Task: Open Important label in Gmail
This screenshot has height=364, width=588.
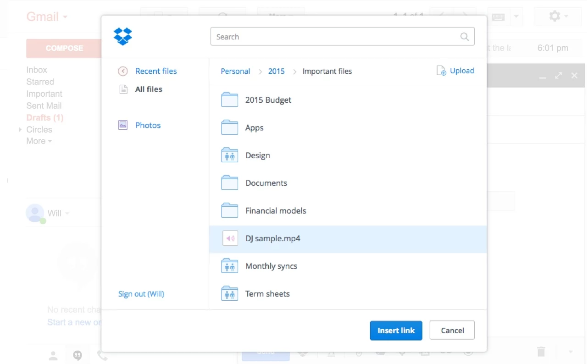Action: tap(44, 94)
